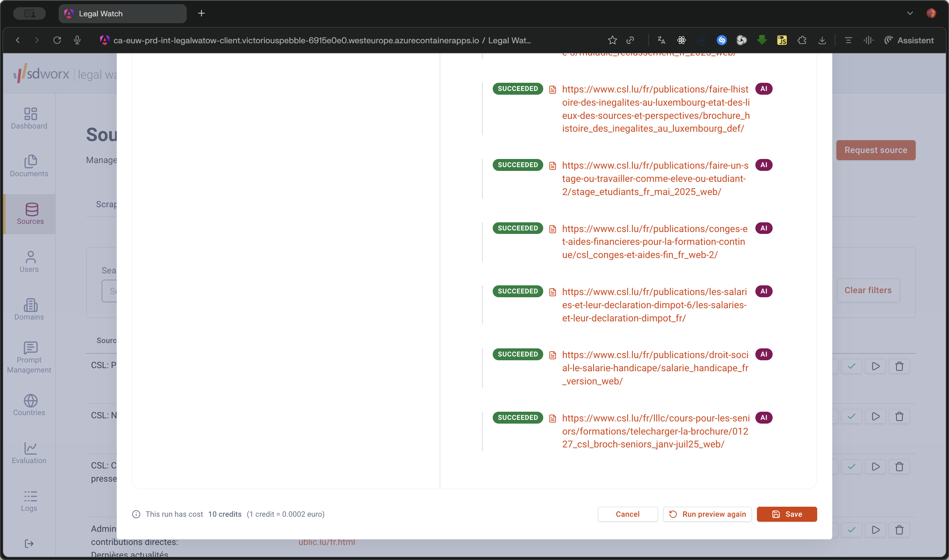Open the Evaluation sidebar section

pyautogui.click(x=29, y=453)
